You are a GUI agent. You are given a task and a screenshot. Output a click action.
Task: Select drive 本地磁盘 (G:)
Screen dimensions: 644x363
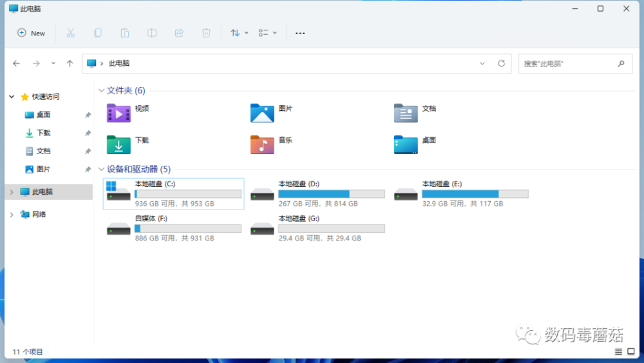[317, 228]
